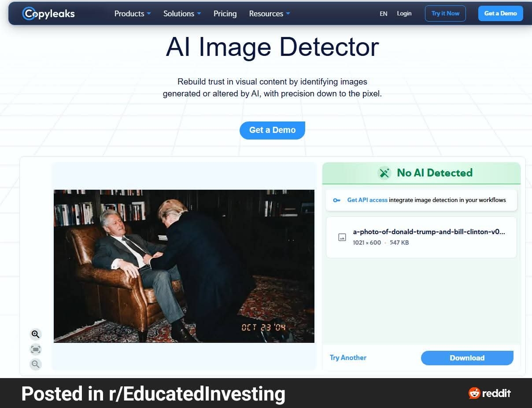Click the fit-to-screen icon beside the image
Image resolution: width=532 pixels, height=408 pixels.
tap(36, 349)
